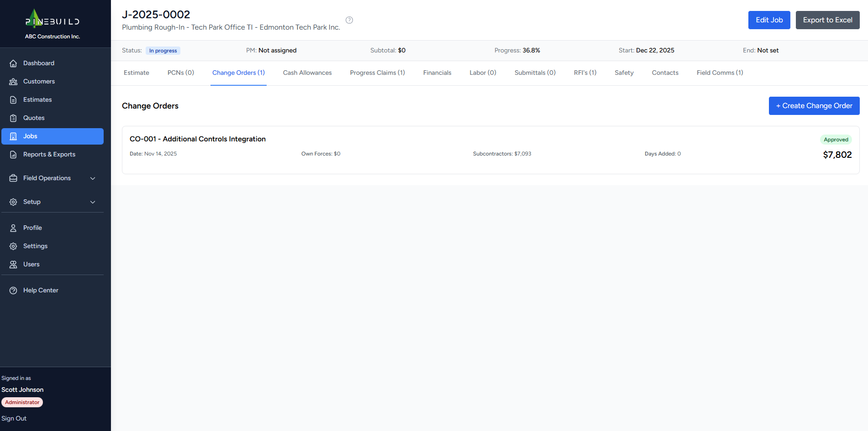Viewport: 868px width, 431px height.
Task: Sign out of the account
Action: click(14, 418)
